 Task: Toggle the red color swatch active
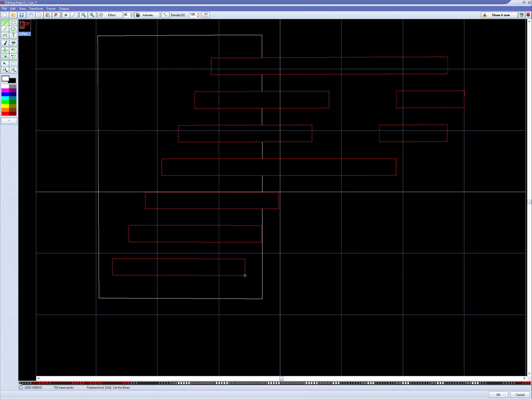(5, 113)
